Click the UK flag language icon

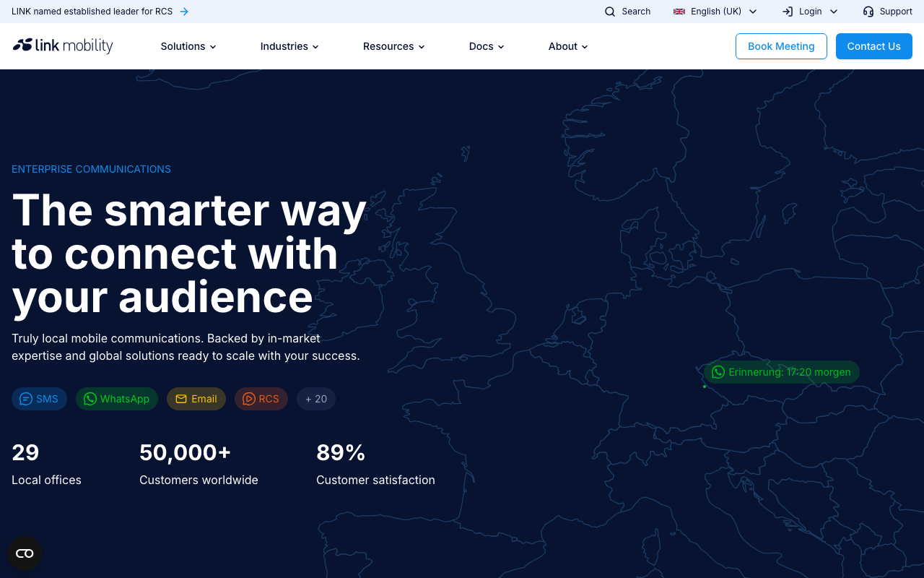pyautogui.click(x=679, y=12)
